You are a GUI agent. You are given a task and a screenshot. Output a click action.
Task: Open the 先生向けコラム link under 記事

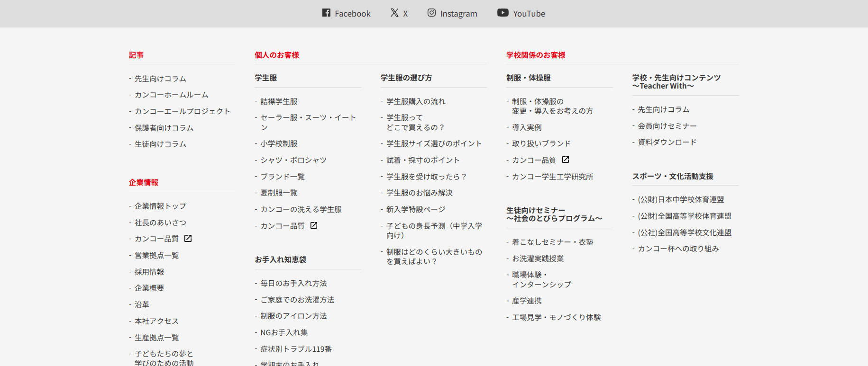[160, 79]
